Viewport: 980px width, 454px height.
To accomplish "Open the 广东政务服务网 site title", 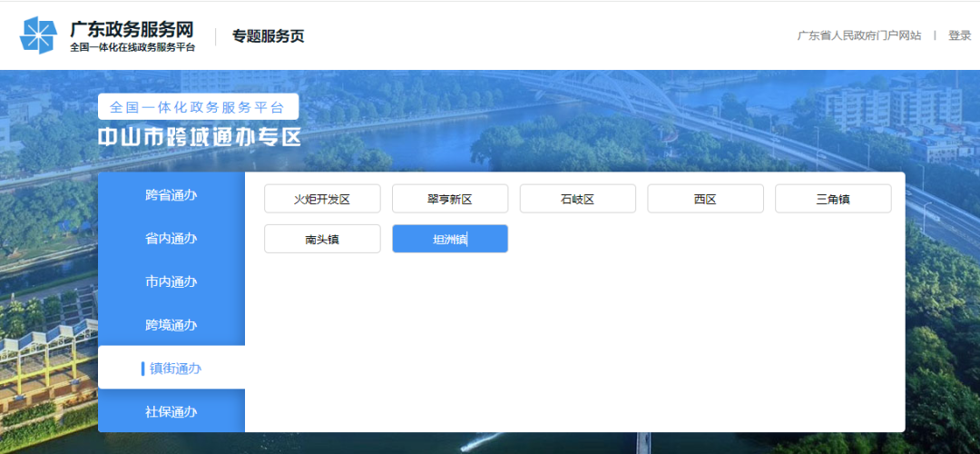I will coord(132,29).
